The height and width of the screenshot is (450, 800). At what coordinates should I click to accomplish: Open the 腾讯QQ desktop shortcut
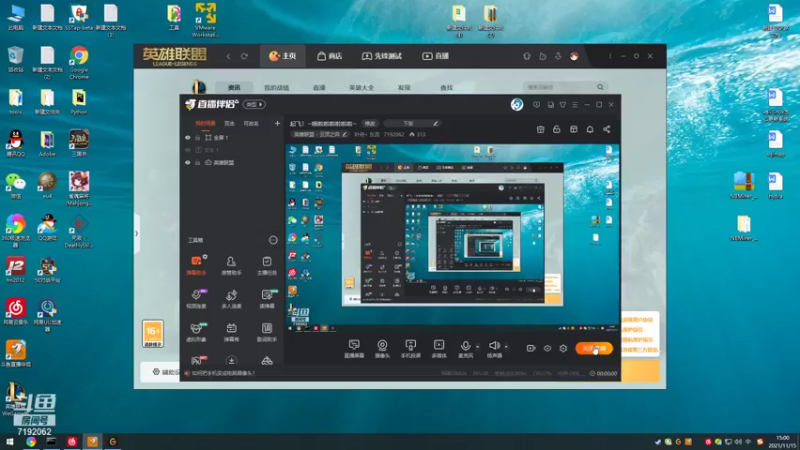(x=16, y=143)
